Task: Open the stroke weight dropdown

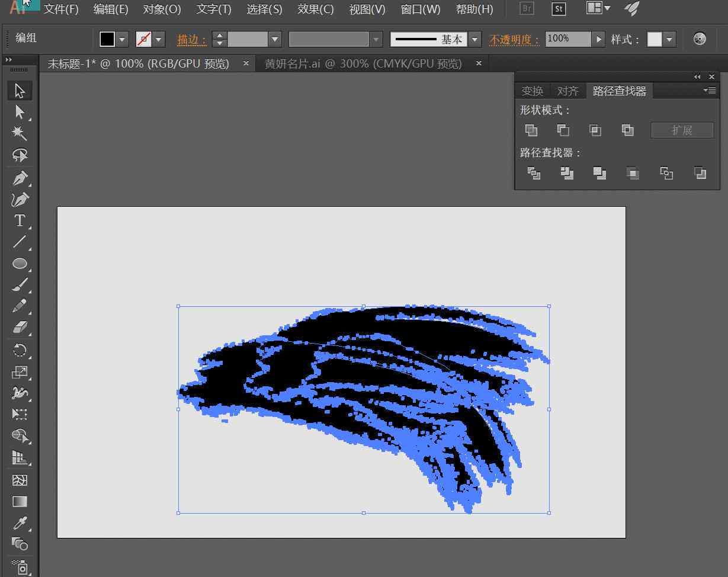Action: point(275,40)
